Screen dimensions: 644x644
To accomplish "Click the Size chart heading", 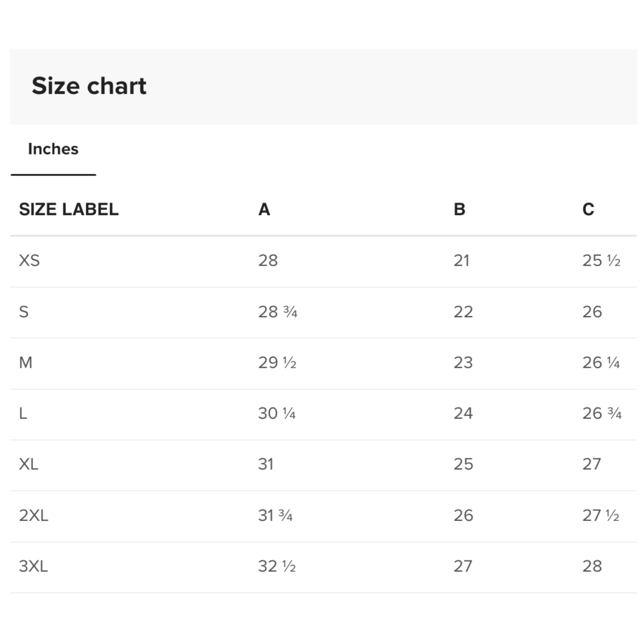I will pyautogui.click(x=89, y=86).
